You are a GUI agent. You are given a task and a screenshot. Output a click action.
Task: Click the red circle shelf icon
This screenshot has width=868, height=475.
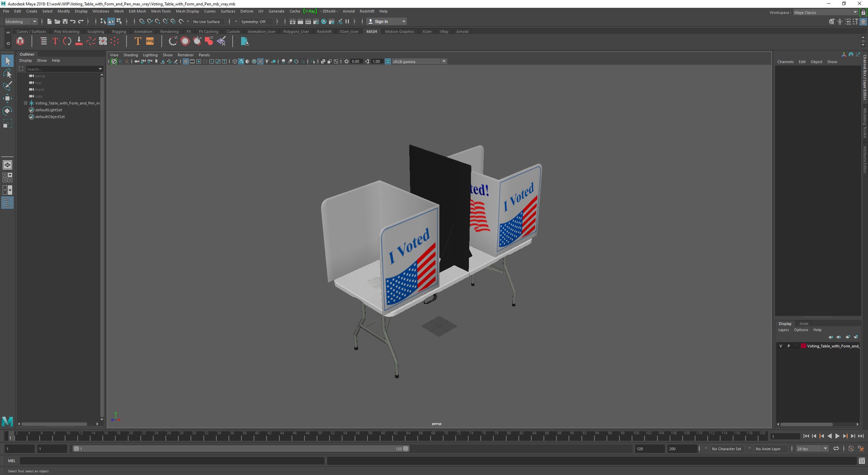[x=185, y=41]
